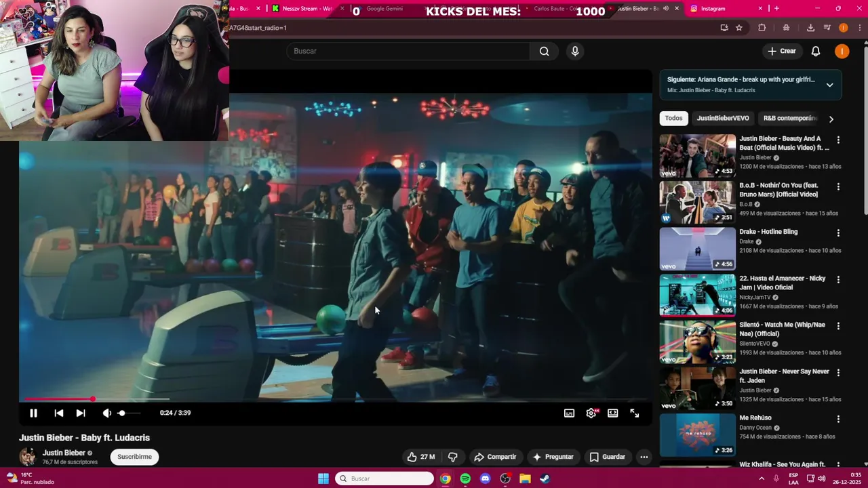The height and width of the screenshot is (488, 868).
Task: Focus the YouTube Buscar search field
Action: coord(408,51)
